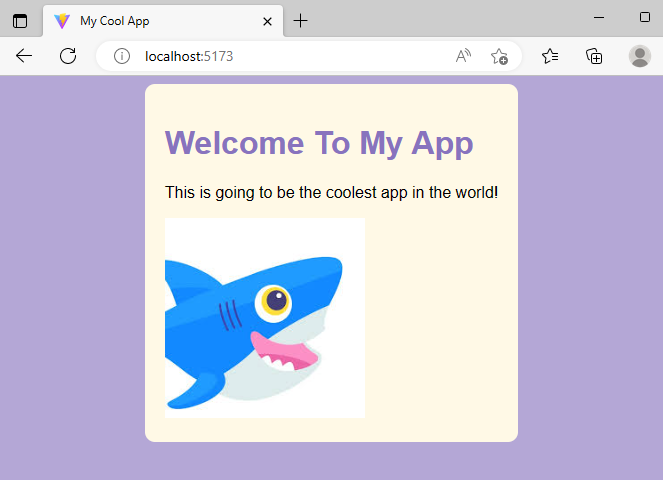This screenshot has width=663, height=480.
Task: Go back with the back arrow
Action: coord(24,56)
